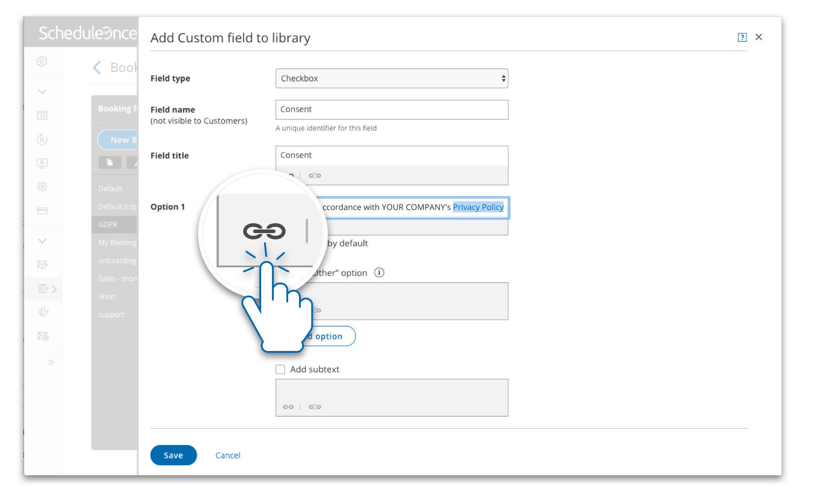Select the support booking form
The width and height of the screenshot is (815, 504).
(111, 315)
